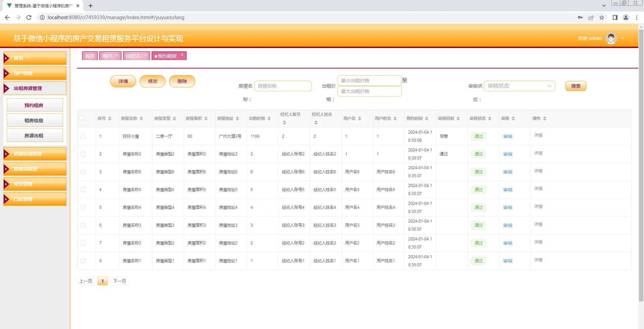Sort the table by 预约时间 column
644x329 pixels.
pos(427,118)
